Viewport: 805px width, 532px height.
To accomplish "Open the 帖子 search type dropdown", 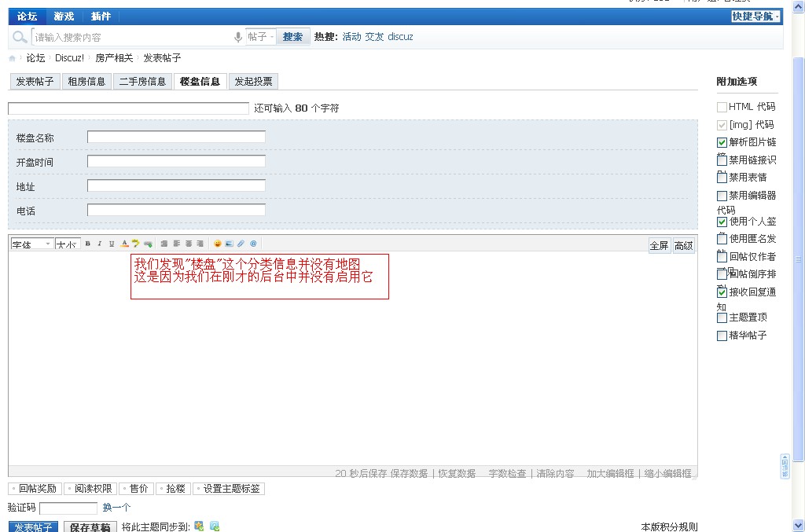I will point(261,37).
